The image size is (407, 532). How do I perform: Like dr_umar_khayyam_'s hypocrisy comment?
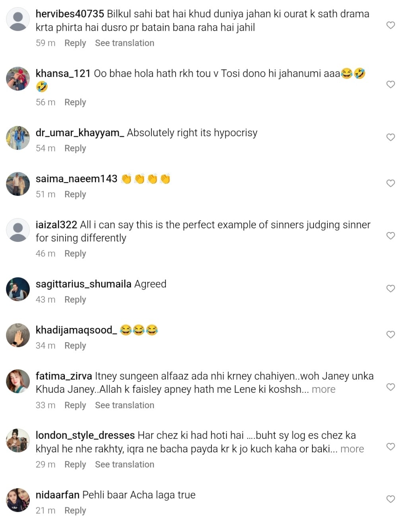click(x=391, y=137)
